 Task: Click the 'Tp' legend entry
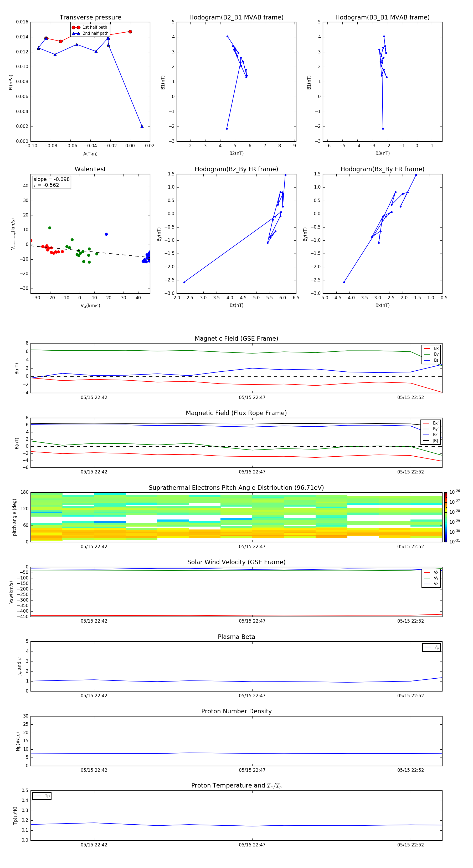coord(42,796)
